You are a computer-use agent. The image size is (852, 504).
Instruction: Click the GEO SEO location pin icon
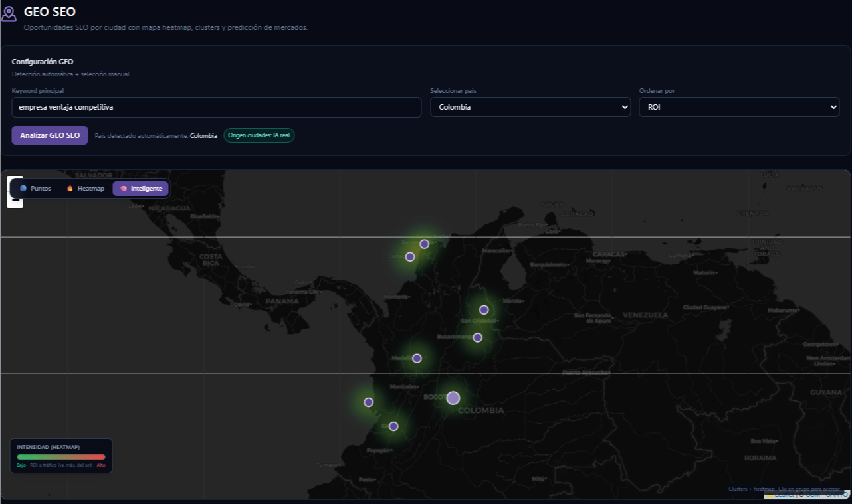click(x=9, y=15)
